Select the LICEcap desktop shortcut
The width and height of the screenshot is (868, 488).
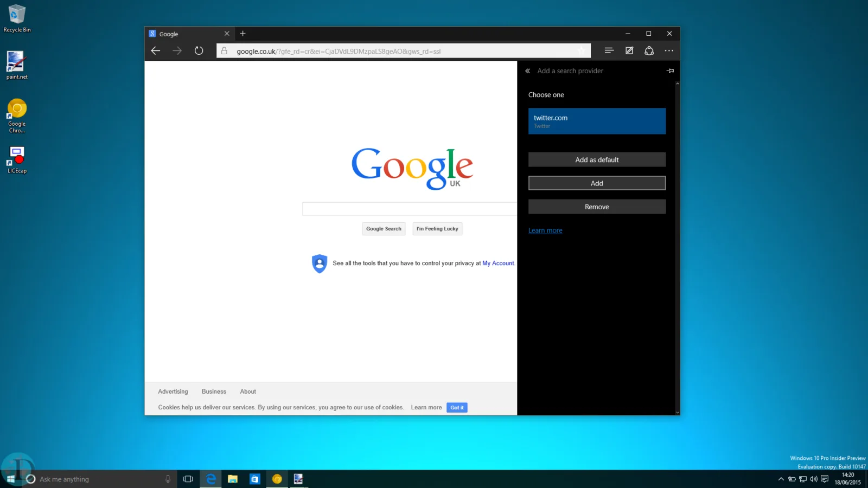click(x=17, y=160)
